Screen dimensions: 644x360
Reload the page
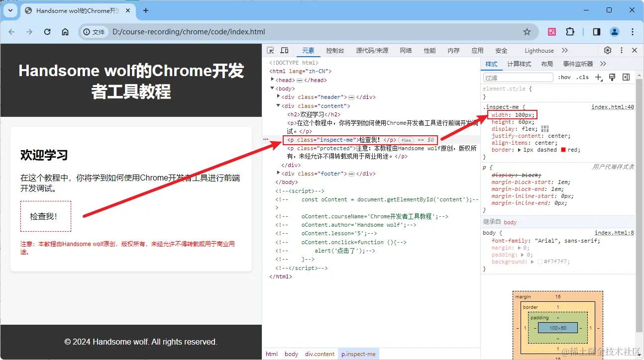[x=47, y=32]
